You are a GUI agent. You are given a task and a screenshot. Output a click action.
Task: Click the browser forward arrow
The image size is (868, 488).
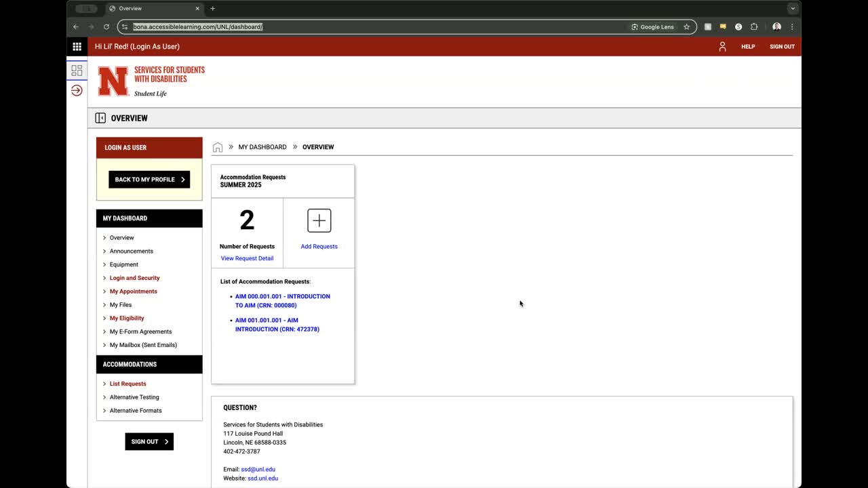[x=91, y=27]
